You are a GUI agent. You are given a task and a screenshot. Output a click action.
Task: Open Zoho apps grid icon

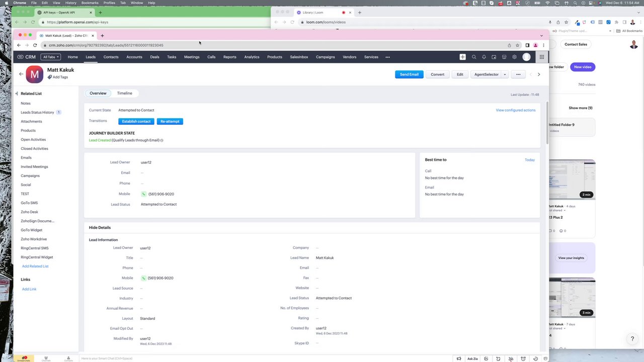(x=541, y=57)
